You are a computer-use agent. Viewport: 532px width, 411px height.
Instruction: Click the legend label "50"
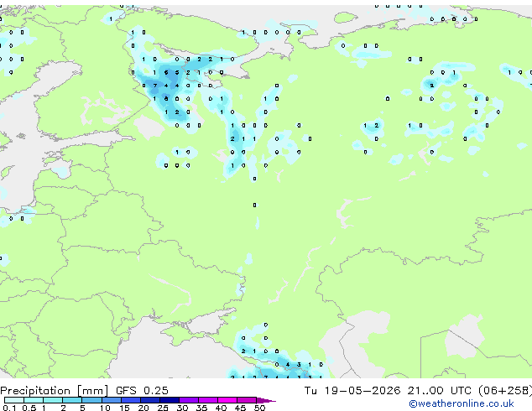pos(259,408)
